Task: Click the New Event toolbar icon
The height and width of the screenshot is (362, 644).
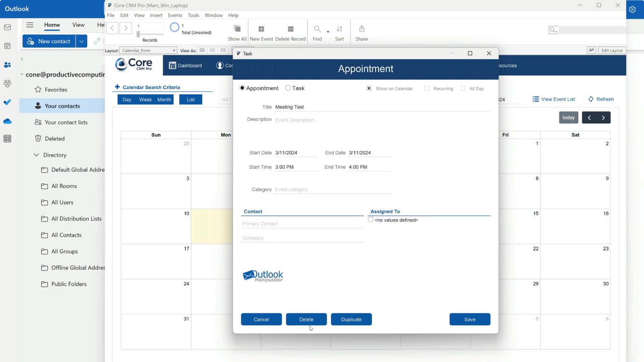Action: coord(261,29)
